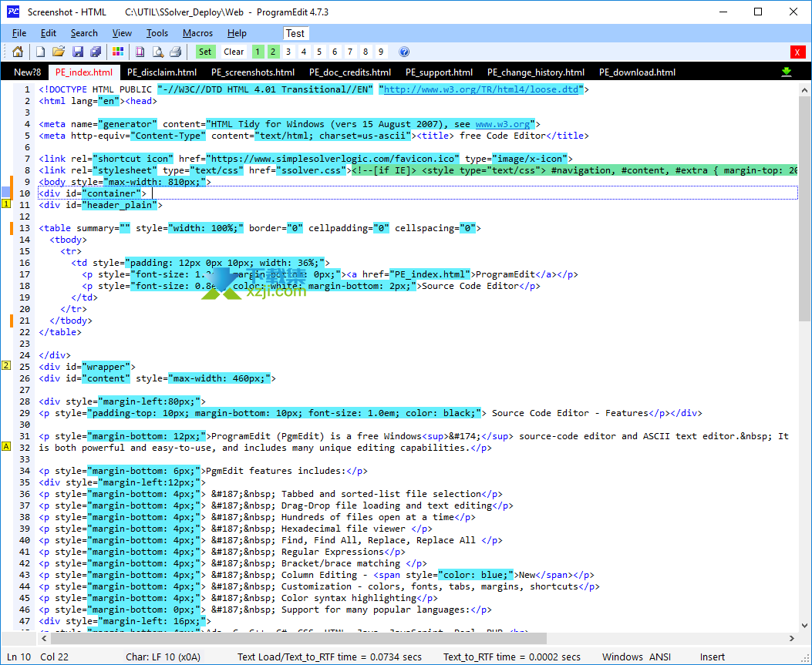Select bookmark 8 in the toolbar
812x665 pixels.
pos(366,52)
